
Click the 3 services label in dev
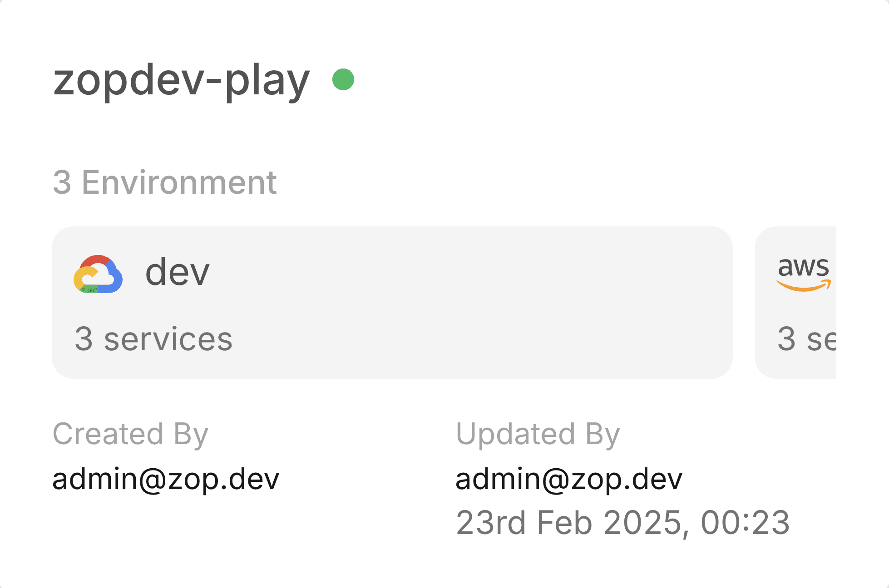tap(153, 339)
